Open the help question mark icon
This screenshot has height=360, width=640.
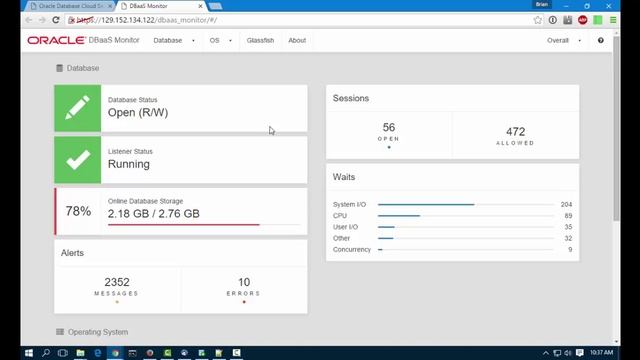pos(600,40)
